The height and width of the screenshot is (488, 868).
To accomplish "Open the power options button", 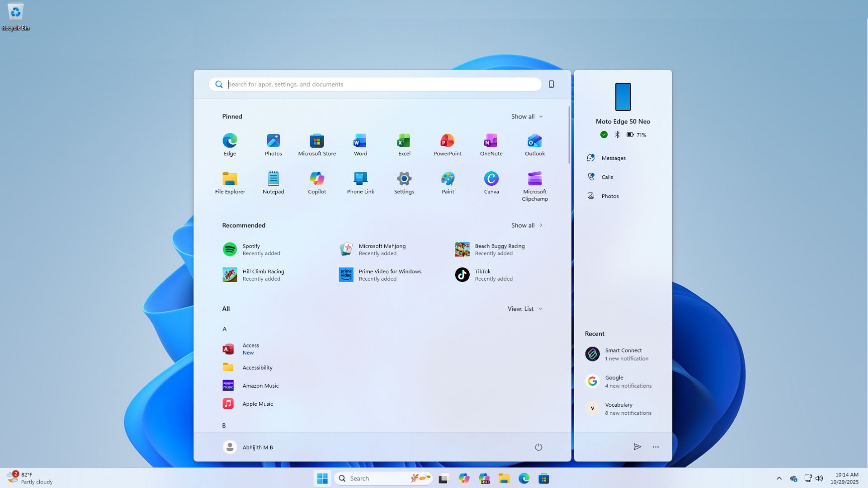I will (x=538, y=447).
